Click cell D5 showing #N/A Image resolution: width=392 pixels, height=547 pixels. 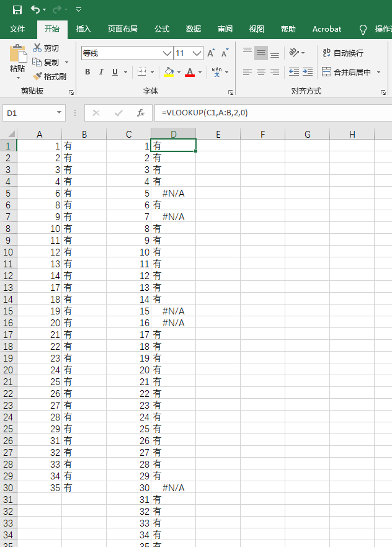coord(173,193)
